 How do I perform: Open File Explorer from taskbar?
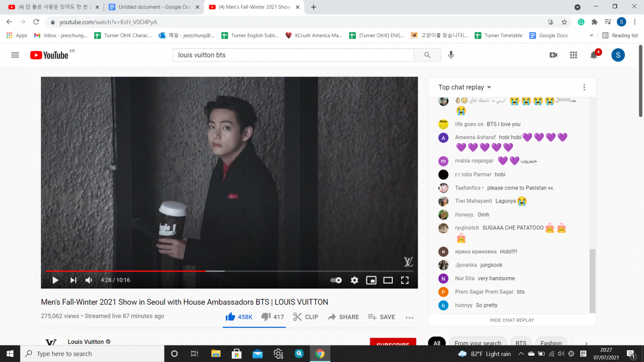tap(216, 354)
